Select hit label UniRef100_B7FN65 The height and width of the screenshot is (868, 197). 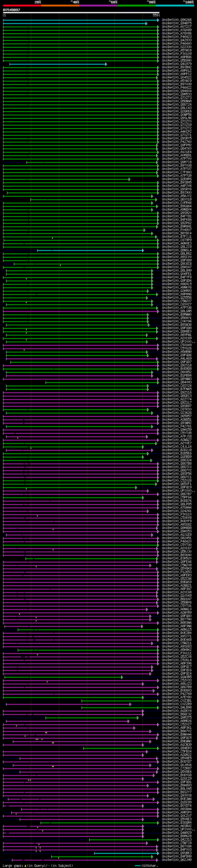pyautogui.click(x=176, y=389)
